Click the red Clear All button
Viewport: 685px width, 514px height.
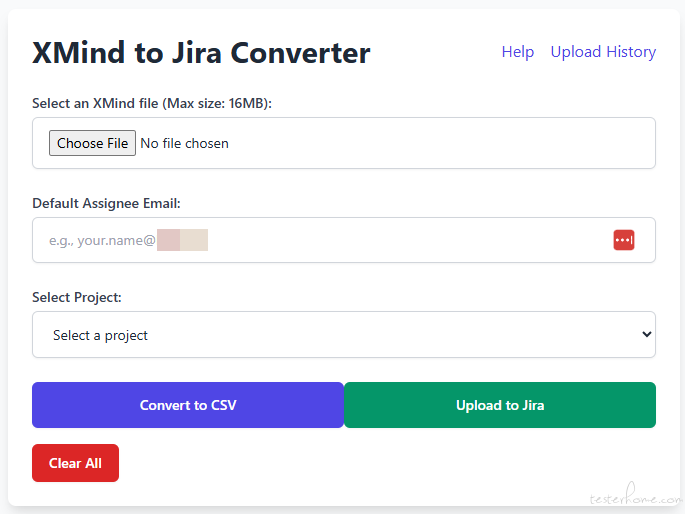click(75, 463)
